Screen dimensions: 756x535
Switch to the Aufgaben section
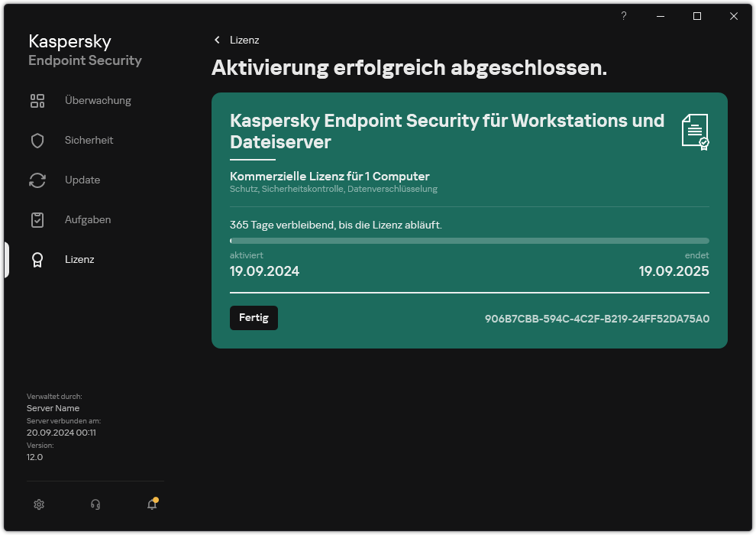[x=87, y=219]
